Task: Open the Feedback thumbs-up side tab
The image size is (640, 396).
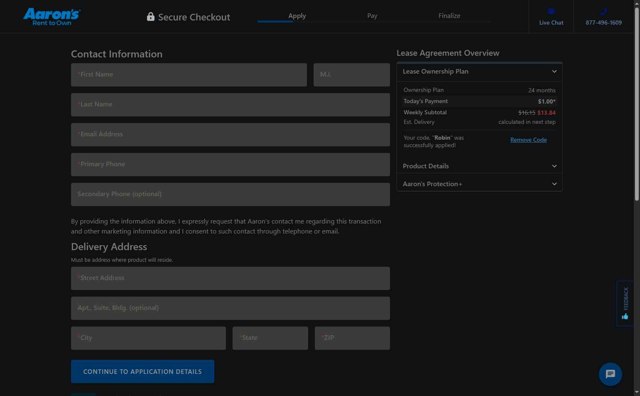Action: click(625, 303)
